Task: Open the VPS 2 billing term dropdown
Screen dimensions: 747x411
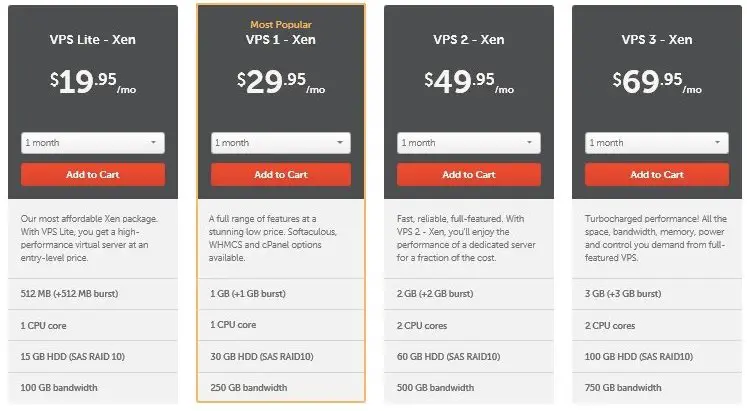Action: [469, 143]
